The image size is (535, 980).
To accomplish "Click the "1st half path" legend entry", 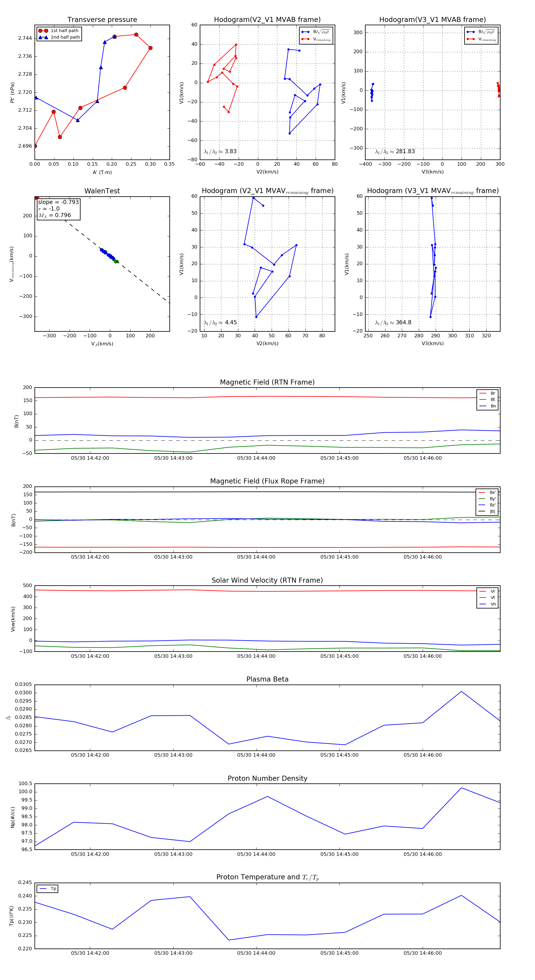I will click(x=59, y=31).
